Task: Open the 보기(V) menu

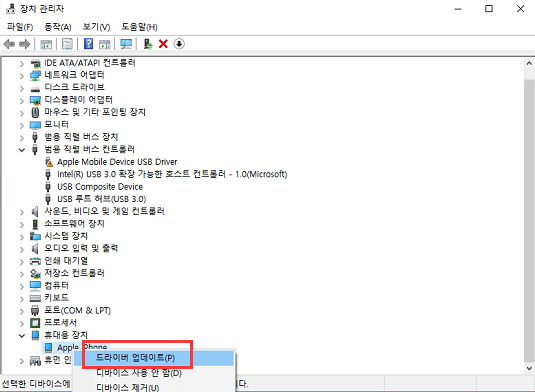Action: click(x=96, y=27)
